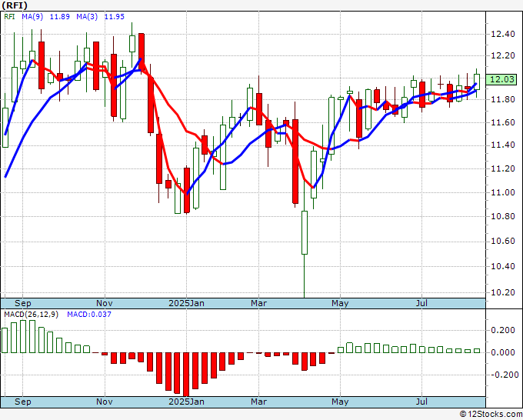Click the 10.40 price axis label
523x420 pixels.
[x=502, y=267]
